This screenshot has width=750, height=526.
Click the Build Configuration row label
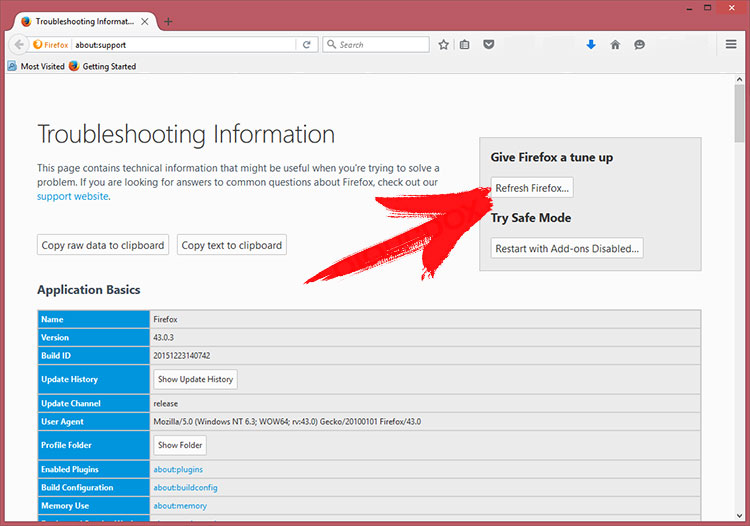point(77,488)
